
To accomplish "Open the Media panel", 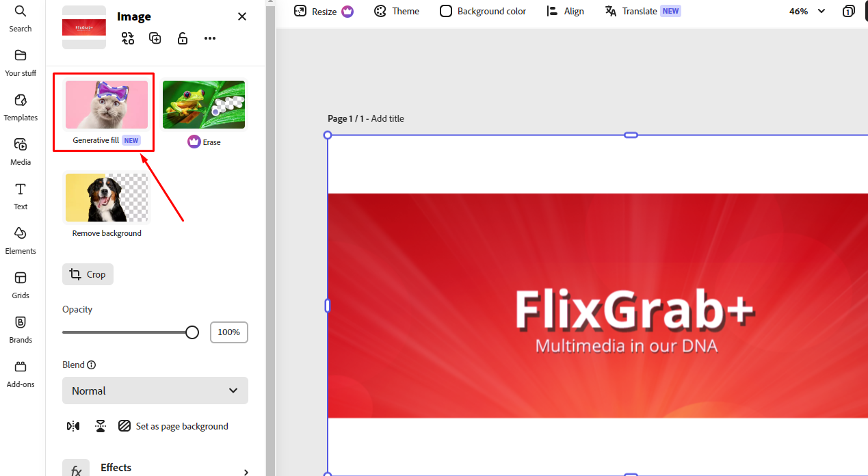I will (21, 152).
